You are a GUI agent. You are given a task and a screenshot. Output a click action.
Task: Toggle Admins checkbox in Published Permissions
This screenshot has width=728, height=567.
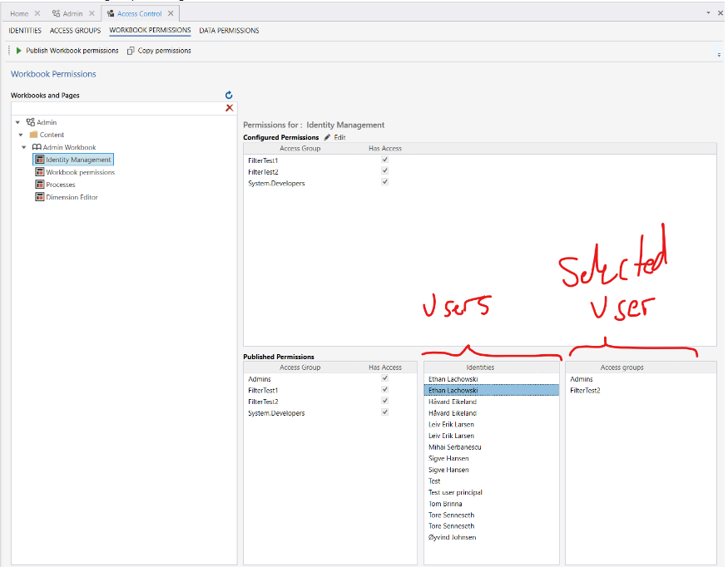tap(384, 378)
